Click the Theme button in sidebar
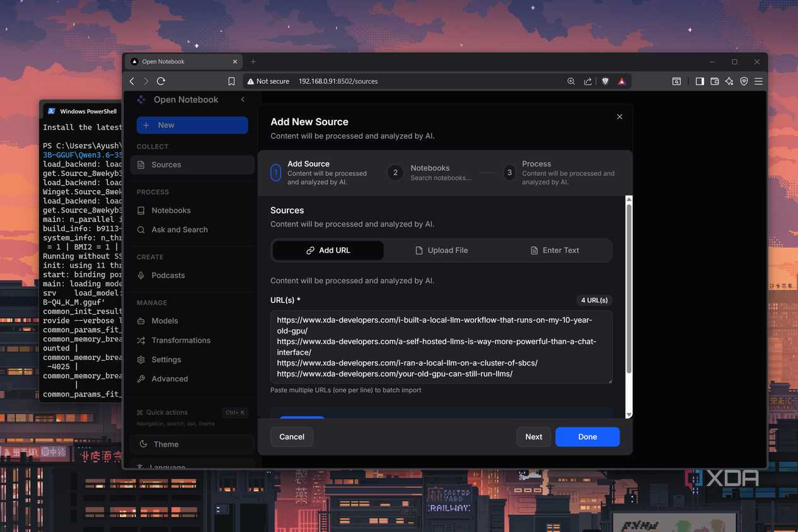The width and height of the screenshot is (798, 532). pyautogui.click(x=192, y=444)
